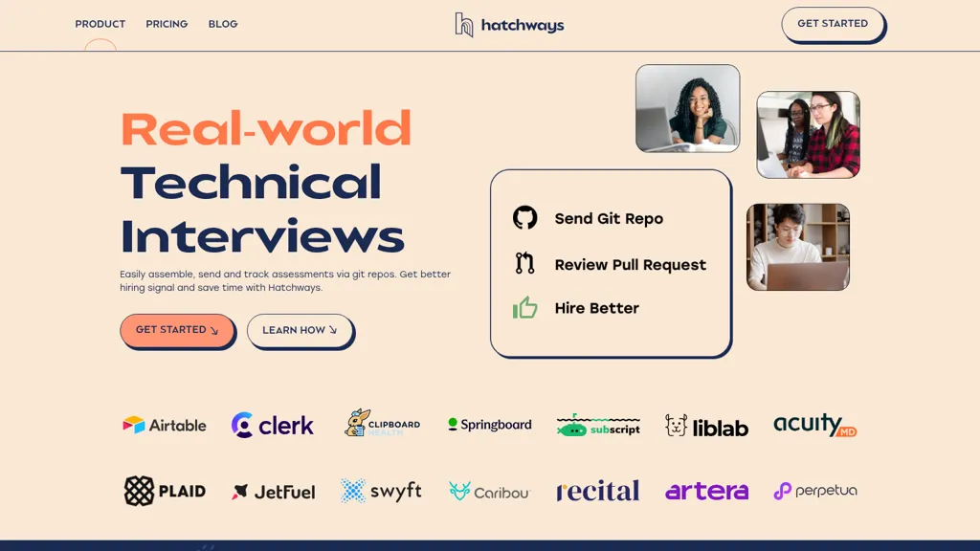Click the paragraph starting Easily assemble

click(x=285, y=281)
